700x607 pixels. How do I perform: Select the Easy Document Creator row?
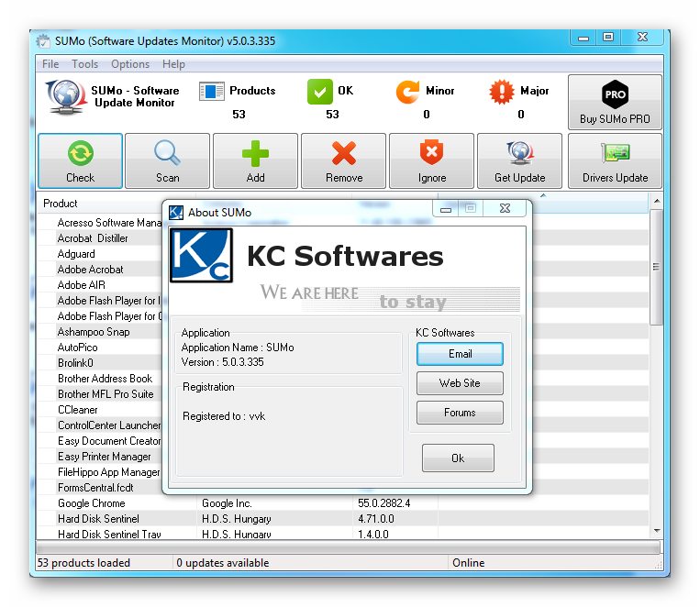(x=109, y=441)
